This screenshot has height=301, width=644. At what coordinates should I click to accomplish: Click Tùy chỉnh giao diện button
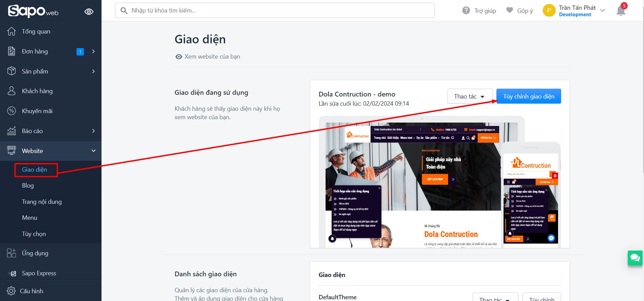click(529, 96)
